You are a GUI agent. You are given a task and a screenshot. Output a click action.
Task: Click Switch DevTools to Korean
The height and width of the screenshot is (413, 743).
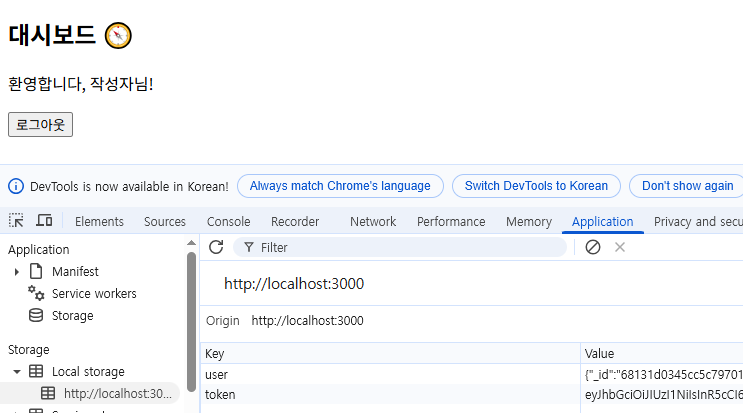[536, 186]
